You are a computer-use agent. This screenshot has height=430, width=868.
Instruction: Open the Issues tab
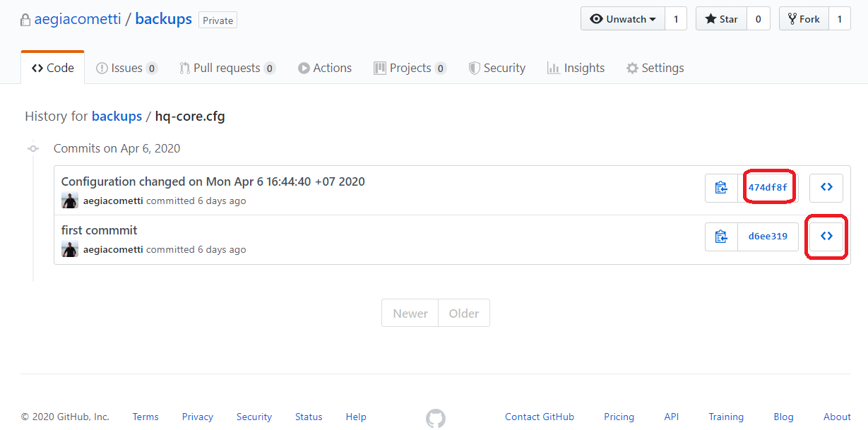click(126, 68)
